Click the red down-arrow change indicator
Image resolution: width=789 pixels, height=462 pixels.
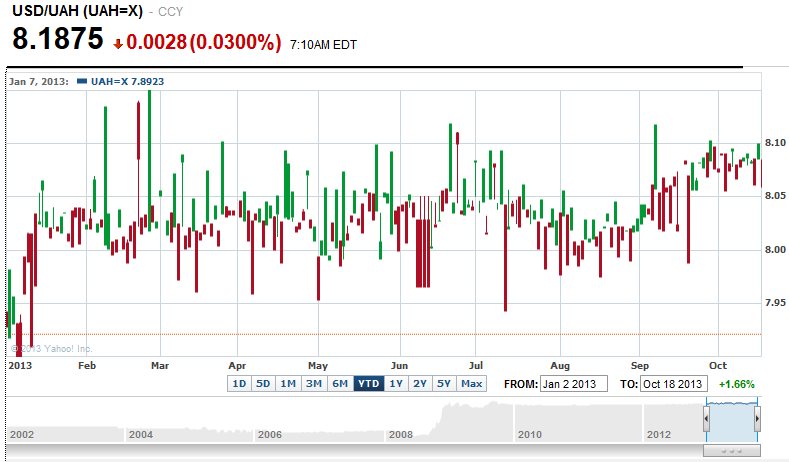118,44
